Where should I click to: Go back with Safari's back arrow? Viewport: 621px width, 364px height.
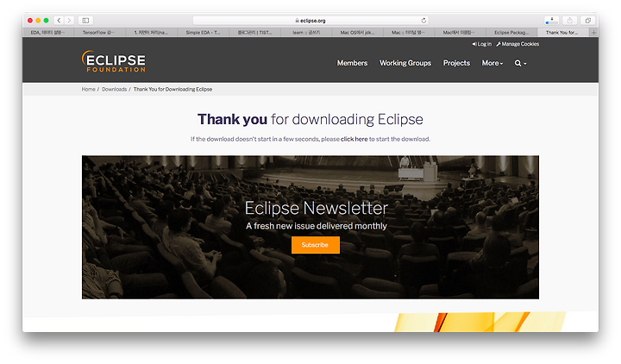(x=59, y=20)
